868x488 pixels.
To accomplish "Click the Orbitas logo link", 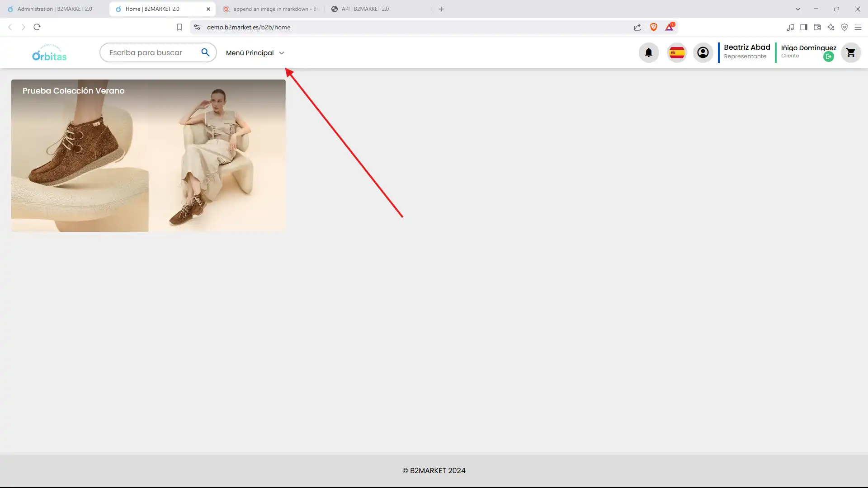I will 49,53.
